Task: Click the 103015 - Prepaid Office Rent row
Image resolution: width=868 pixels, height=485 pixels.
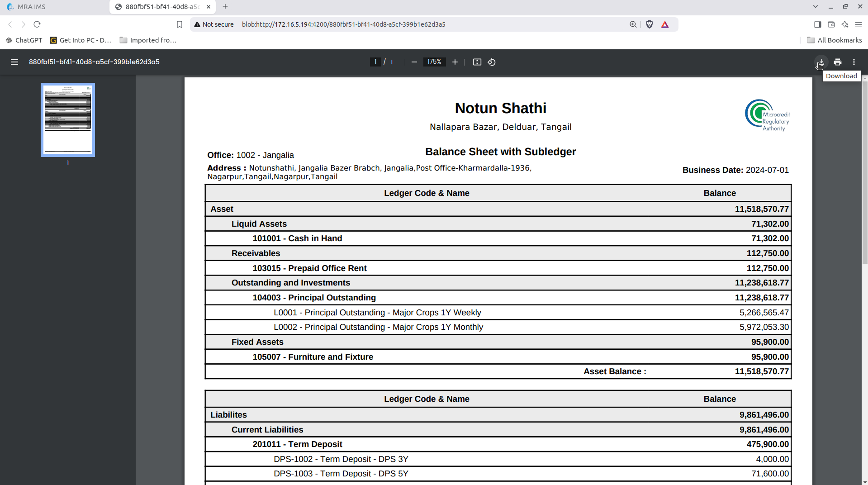Action: click(498, 268)
